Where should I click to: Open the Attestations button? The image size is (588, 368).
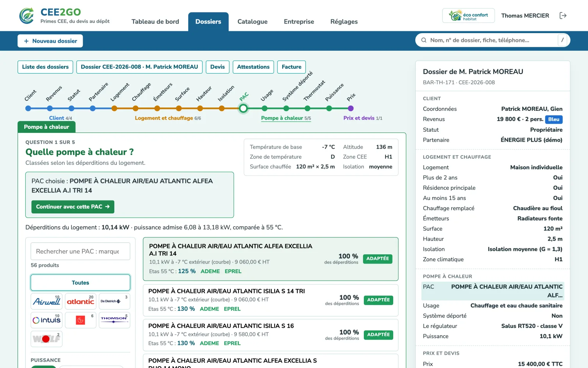click(x=253, y=67)
